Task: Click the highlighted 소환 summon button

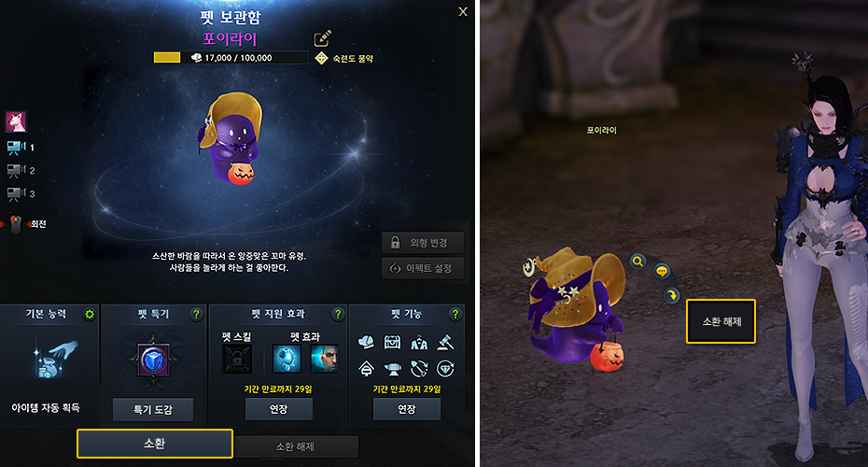Action: (x=154, y=443)
